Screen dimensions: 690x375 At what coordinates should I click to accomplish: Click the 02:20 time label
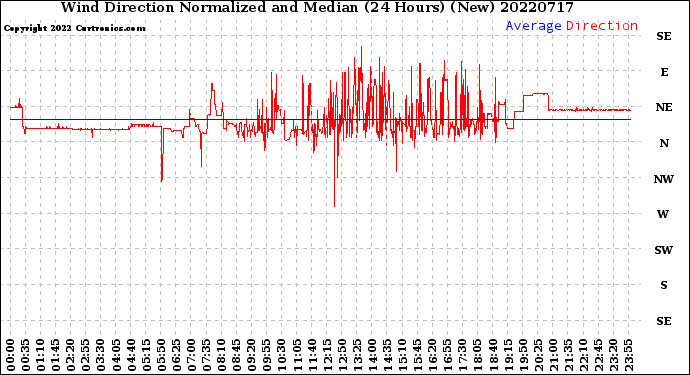point(70,355)
